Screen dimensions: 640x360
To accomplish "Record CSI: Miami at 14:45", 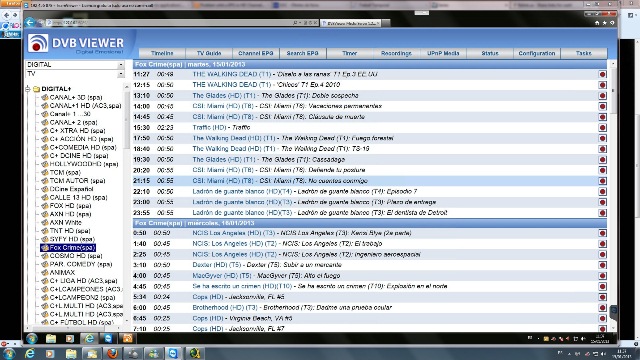I will click(x=602, y=117).
